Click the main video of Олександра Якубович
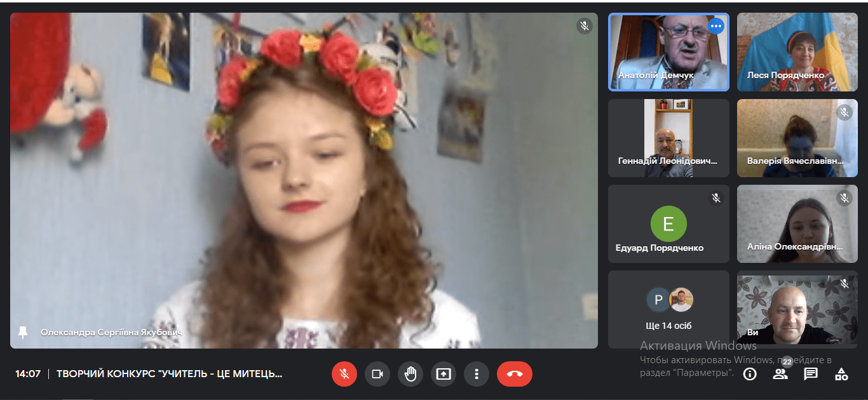Viewport: 868px width, 400px height. tap(304, 180)
